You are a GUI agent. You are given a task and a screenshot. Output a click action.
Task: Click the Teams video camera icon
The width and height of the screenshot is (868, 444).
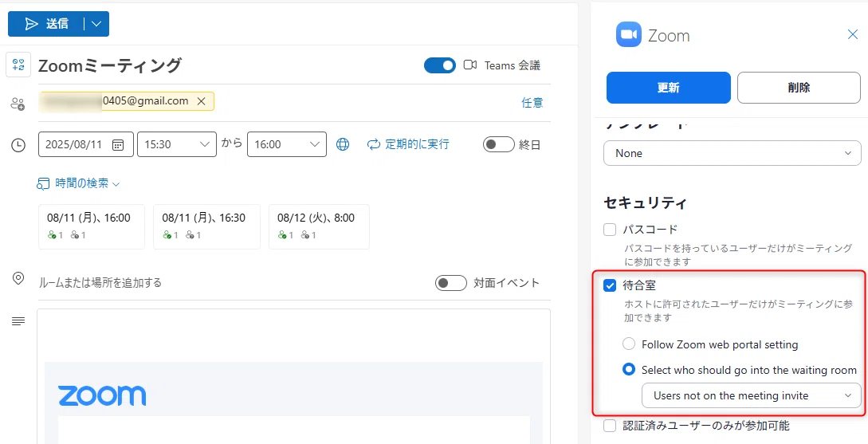pos(470,65)
